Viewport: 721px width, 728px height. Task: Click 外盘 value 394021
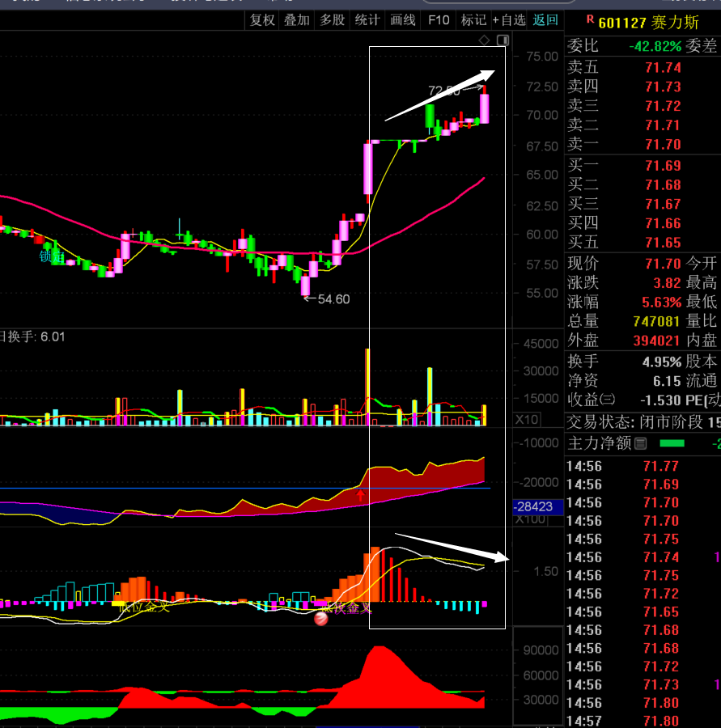pos(656,341)
